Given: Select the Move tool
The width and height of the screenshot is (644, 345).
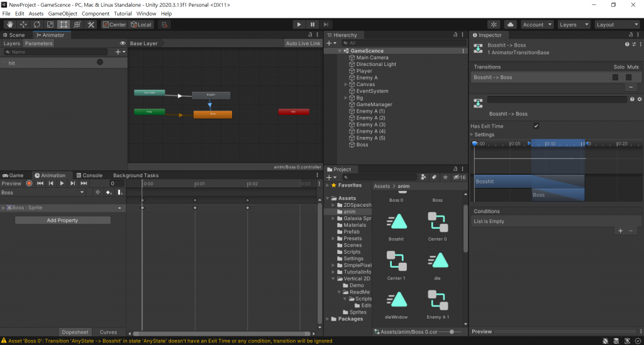Looking at the screenshot, I should click(x=23, y=25).
